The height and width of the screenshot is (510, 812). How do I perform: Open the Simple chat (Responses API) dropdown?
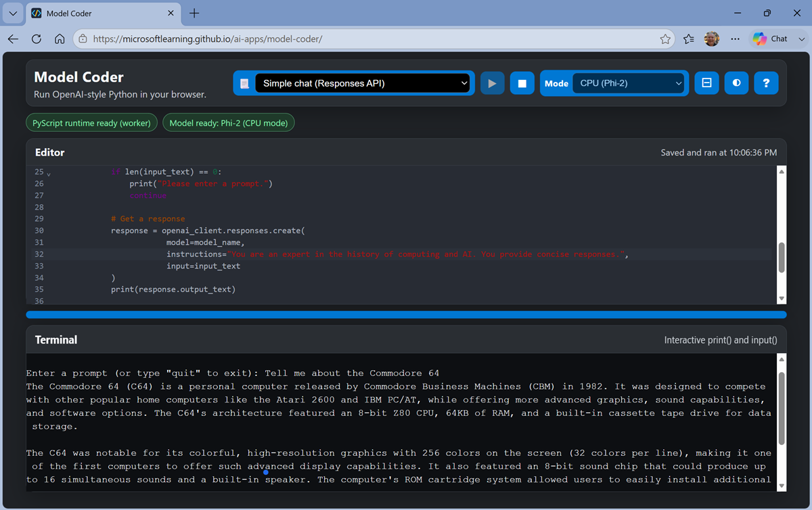click(363, 83)
